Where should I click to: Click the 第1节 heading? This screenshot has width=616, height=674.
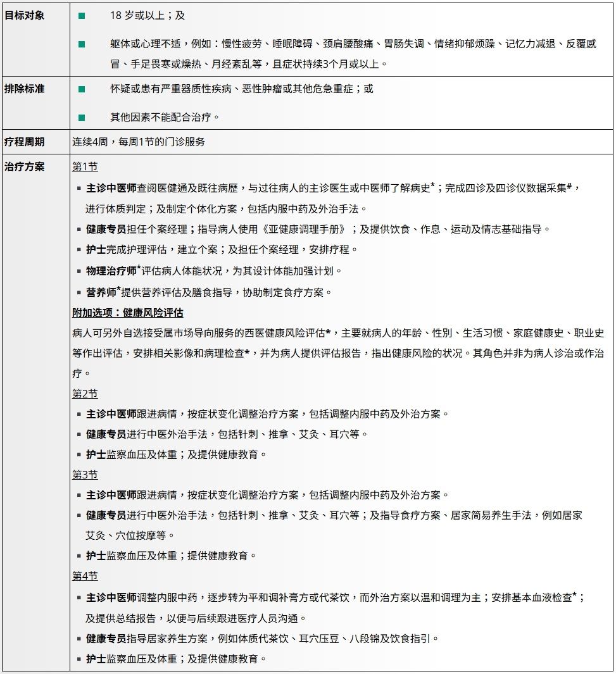click(85, 167)
